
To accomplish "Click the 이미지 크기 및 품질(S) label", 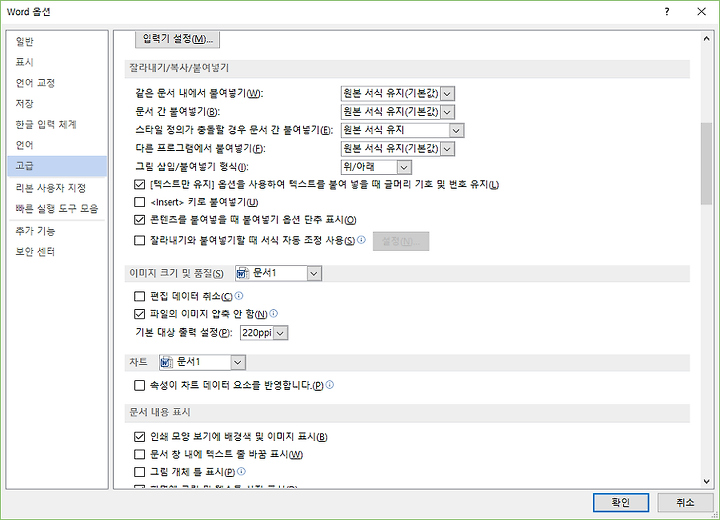I will coord(176,273).
